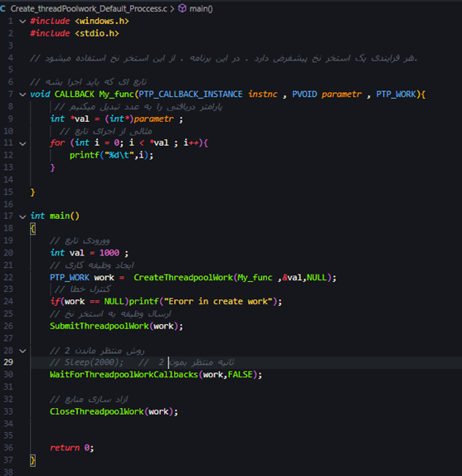Viewport: 462px width, 476px height.
Task: Click line number 29 in the gutter
Action: click(x=8, y=362)
